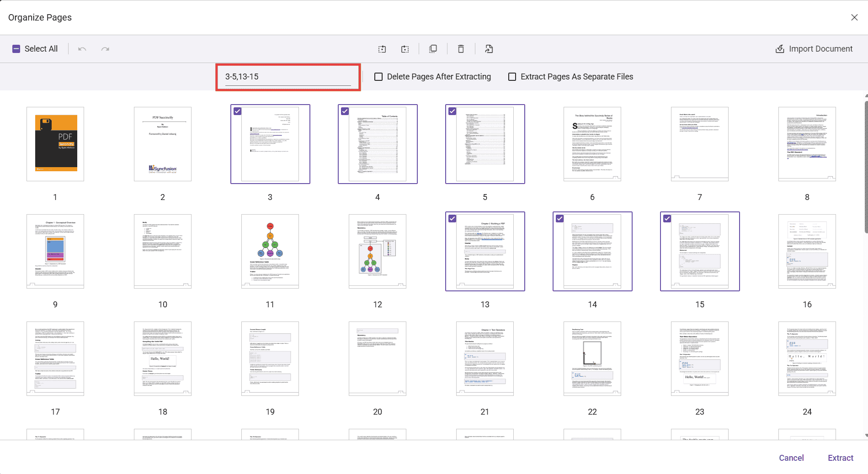Click the page range input showing 3-5,13-15
This screenshot has width=868, height=474.
[287, 76]
